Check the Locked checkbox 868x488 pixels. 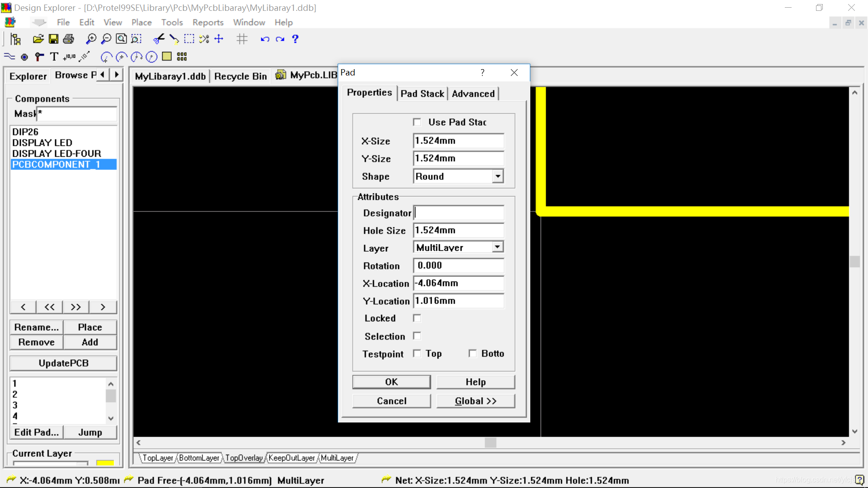coord(417,318)
